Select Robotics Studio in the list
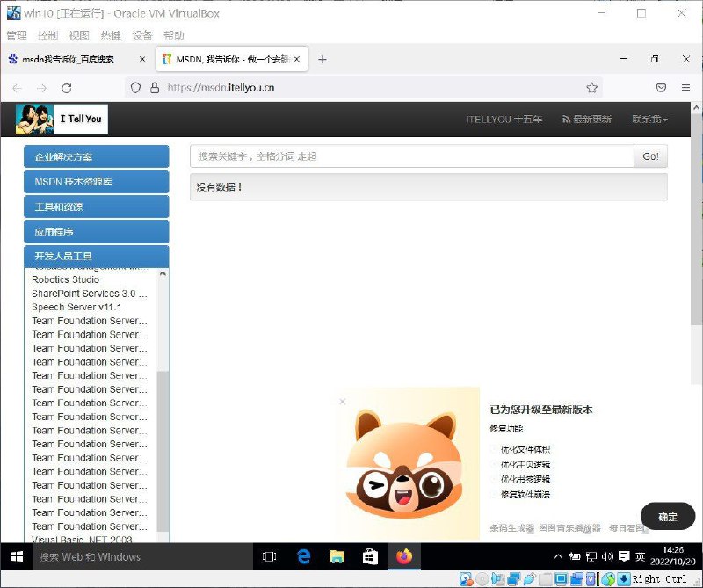 pyautogui.click(x=65, y=279)
